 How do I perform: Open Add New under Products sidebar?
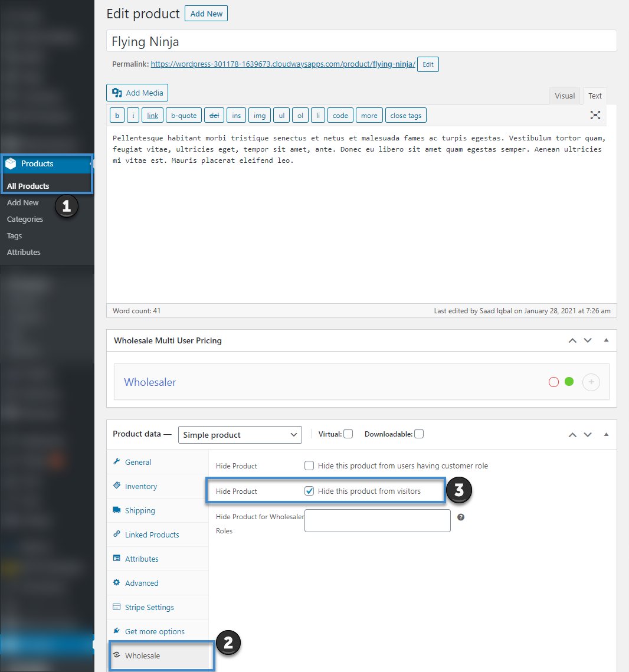pyautogui.click(x=22, y=203)
